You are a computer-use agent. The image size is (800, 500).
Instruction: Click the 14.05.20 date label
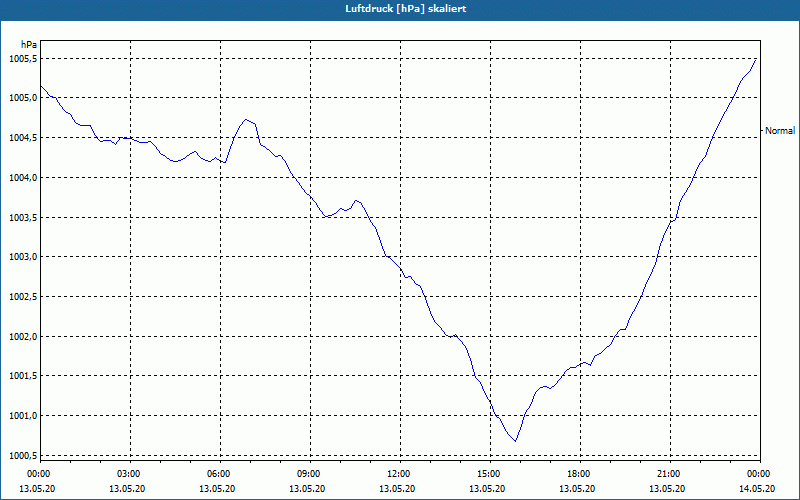coord(757,489)
